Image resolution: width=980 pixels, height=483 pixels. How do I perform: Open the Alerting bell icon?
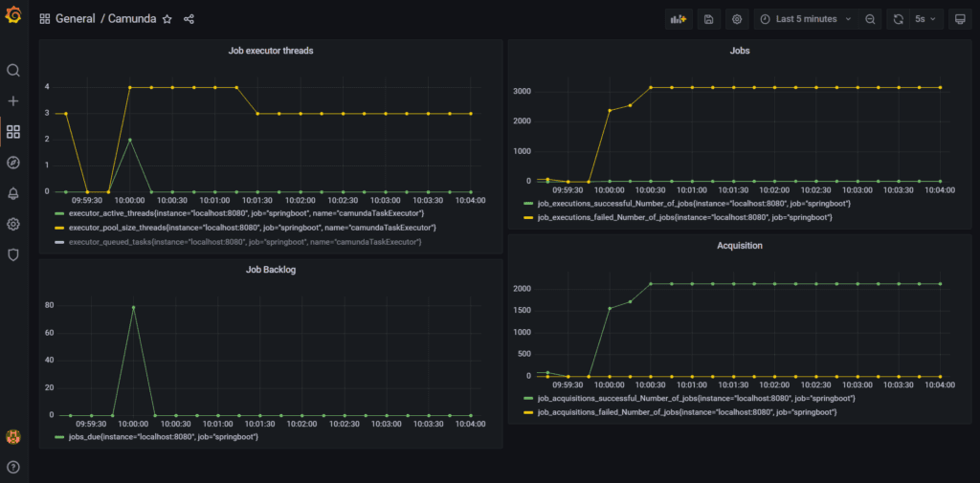tap(13, 194)
